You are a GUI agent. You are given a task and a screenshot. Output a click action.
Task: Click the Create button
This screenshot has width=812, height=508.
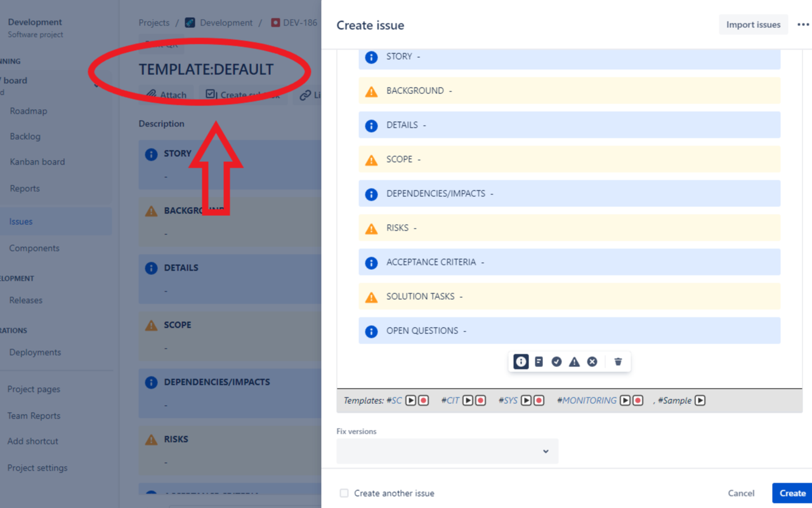792,493
